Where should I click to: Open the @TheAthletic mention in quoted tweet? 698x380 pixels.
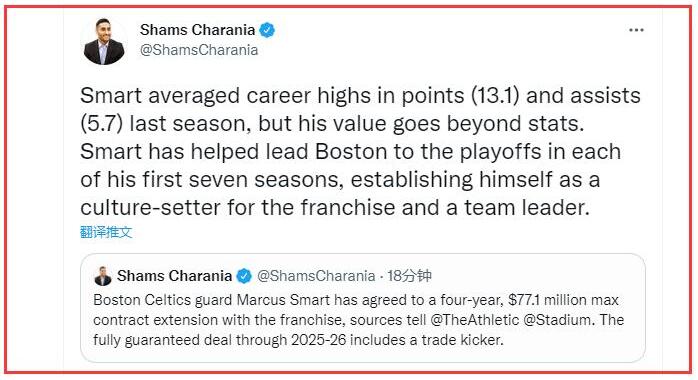point(475,320)
